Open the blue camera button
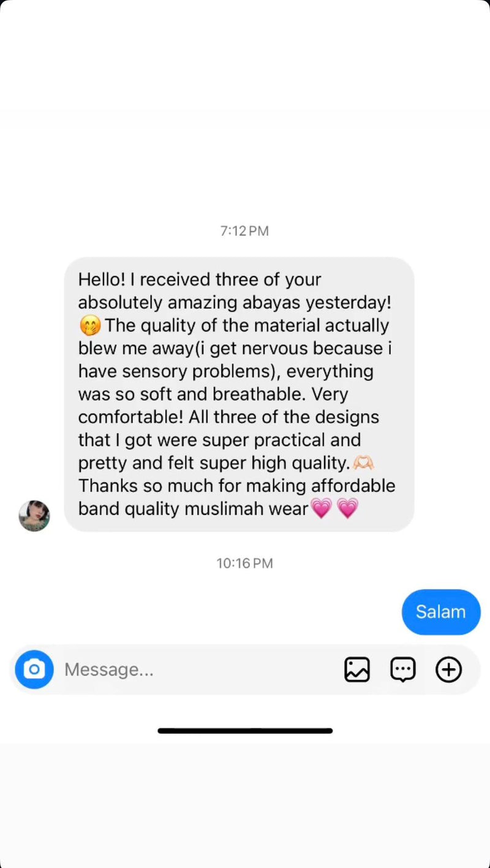The width and height of the screenshot is (490, 868). pos(34,669)
